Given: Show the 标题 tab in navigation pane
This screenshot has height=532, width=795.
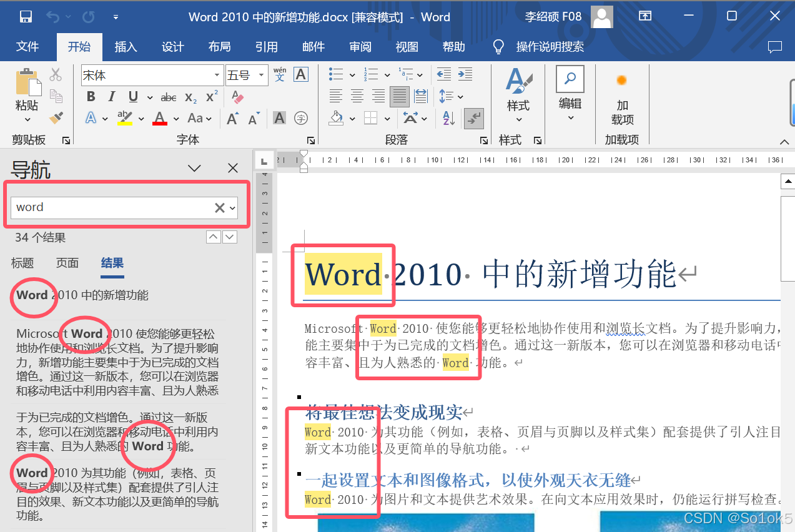Looking at the screenshot, I should 22,263.
